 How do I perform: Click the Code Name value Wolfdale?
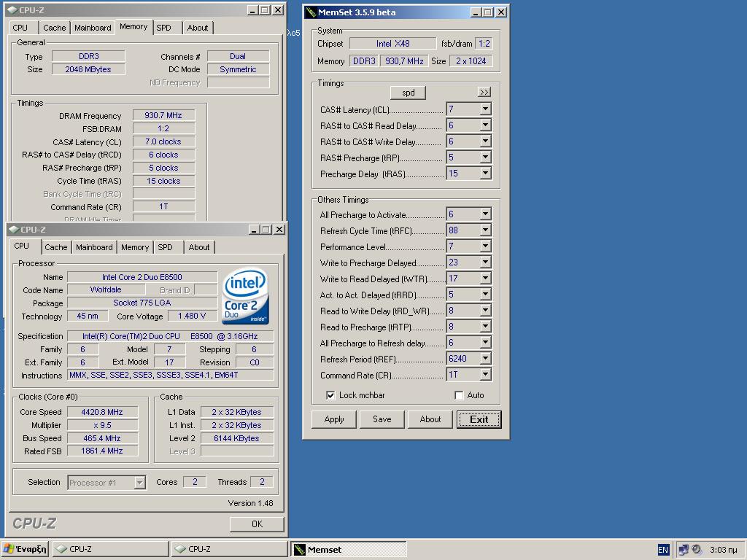[106, 289]
